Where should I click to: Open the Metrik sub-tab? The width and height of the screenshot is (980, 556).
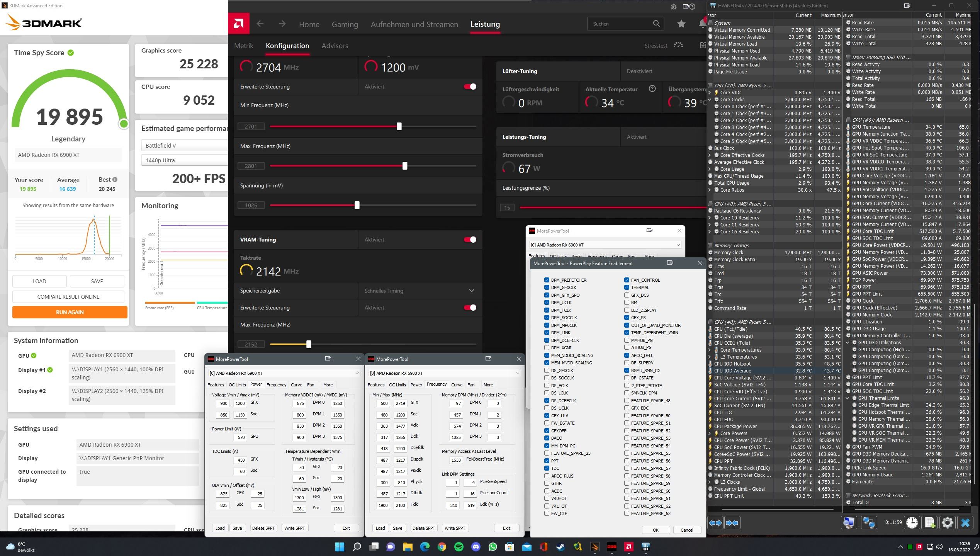pos(243,46)
